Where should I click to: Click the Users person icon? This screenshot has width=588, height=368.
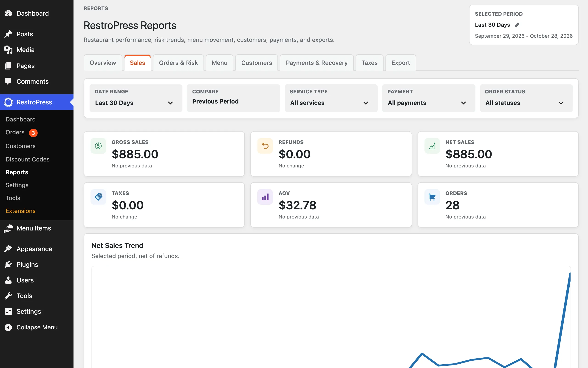(x=8, y=280)
